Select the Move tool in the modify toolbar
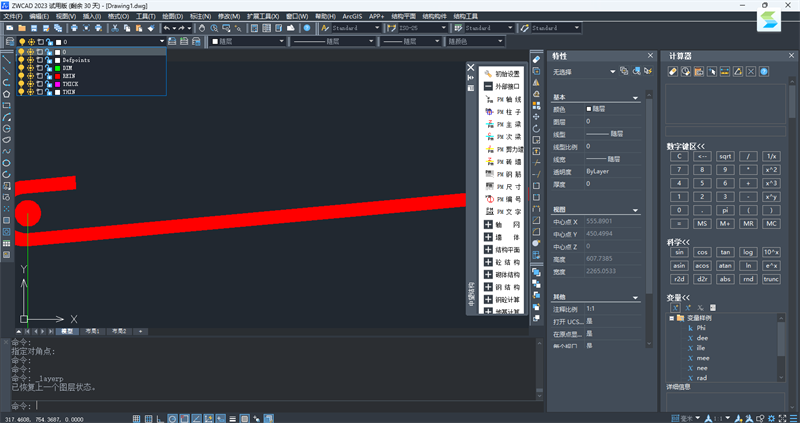800x423 pixels. coord(536,117)
